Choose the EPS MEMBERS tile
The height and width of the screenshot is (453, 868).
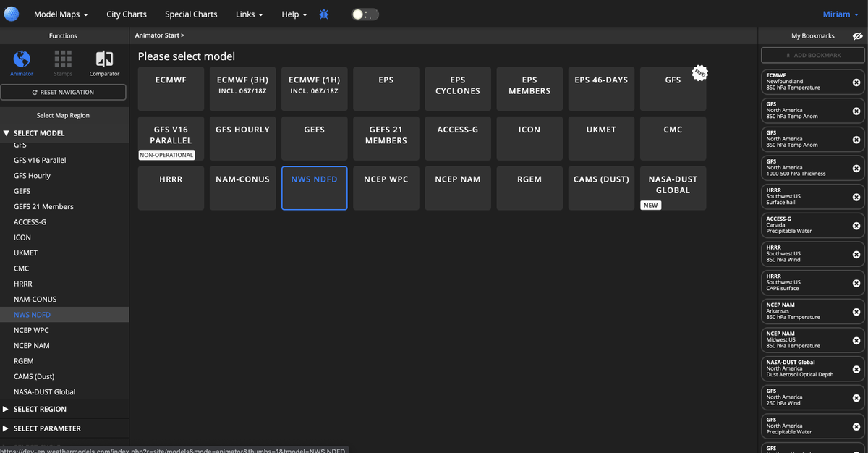529,89
